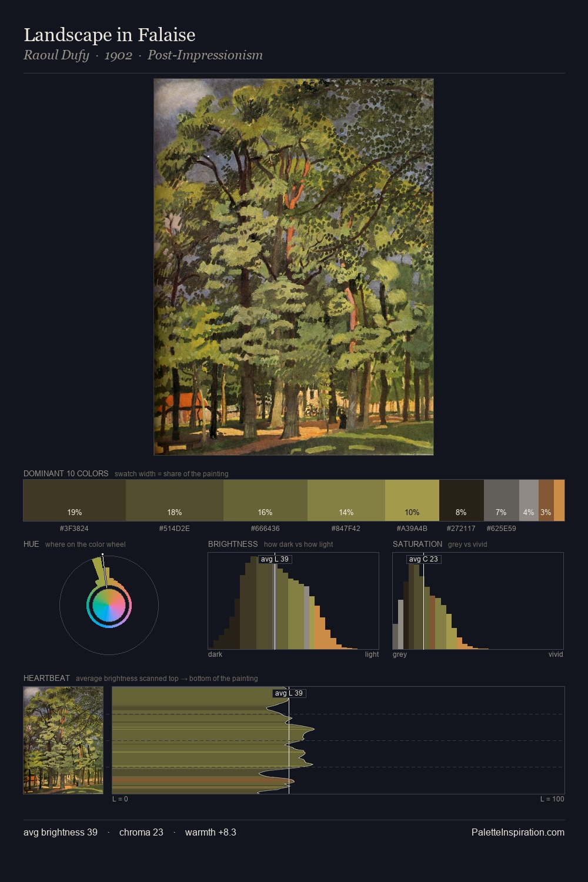
Task: Click the 'avg L 39' label in Brightness histogram
Action: pyautogui.click(x=275, y=559)
